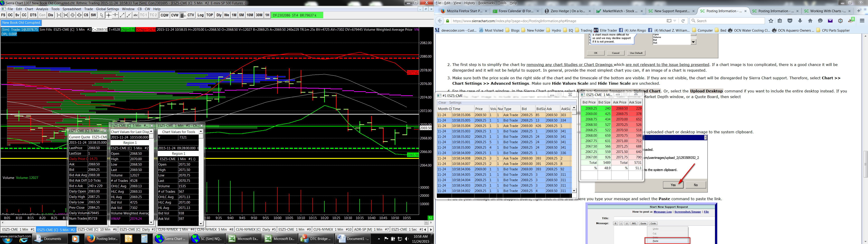
Task: Activate the chart values crosshair tool
Action: (108, 15)
